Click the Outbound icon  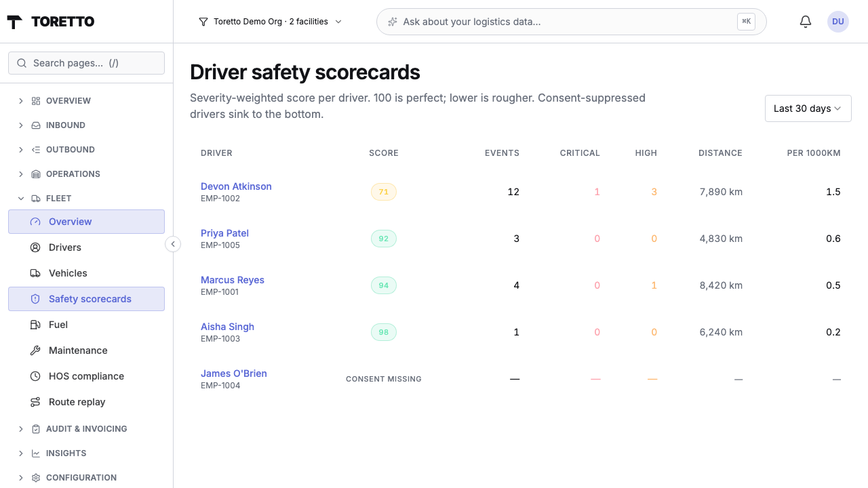pyautogui.click(x=36, y=150)
